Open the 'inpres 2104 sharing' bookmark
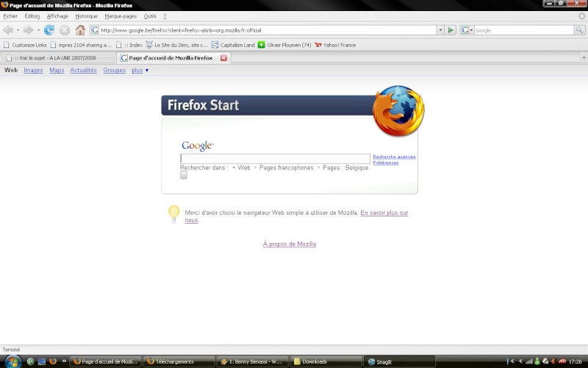 tap(81, 45)
